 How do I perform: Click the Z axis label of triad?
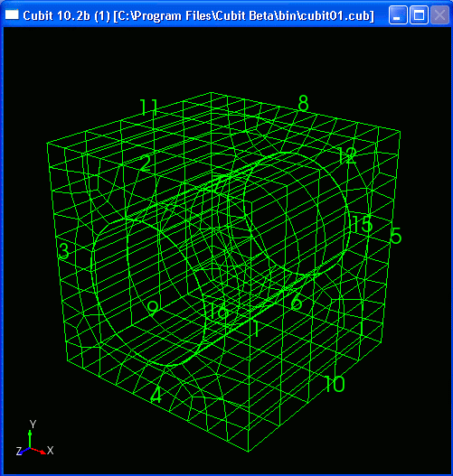[19, 452]
